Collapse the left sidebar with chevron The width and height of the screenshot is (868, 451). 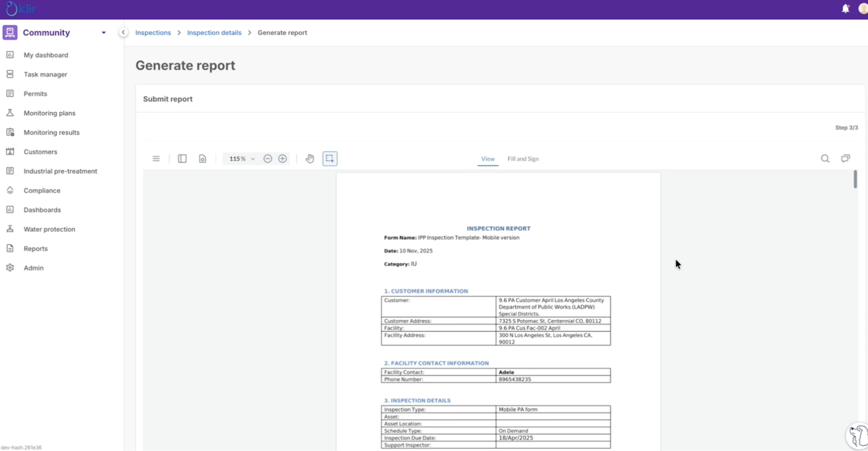coord(124,33)
